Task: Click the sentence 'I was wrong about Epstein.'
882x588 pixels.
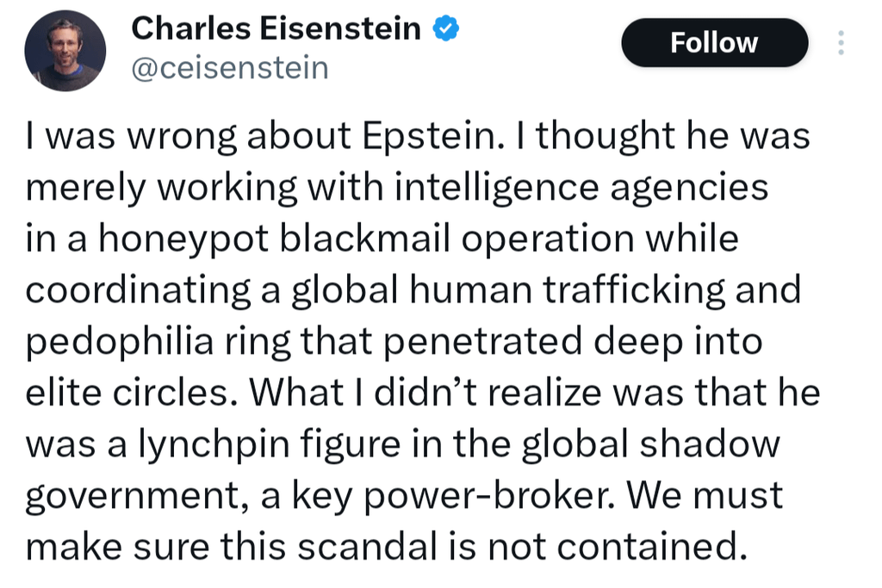Action: tap(264, 137)
